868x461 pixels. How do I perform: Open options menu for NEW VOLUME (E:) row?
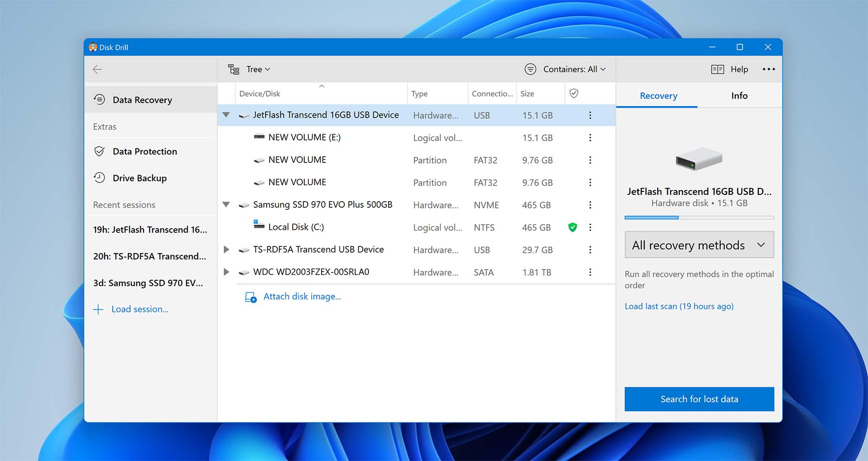pos(590,137)
